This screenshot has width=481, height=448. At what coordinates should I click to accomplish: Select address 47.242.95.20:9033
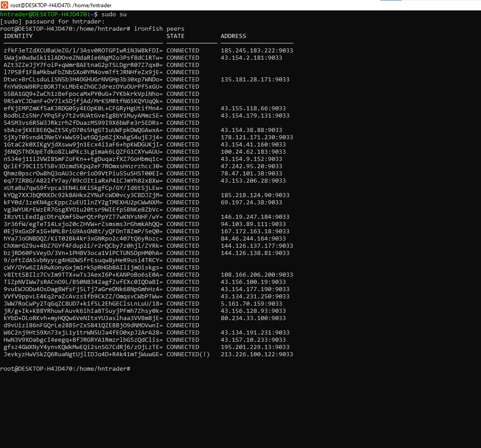pos(252,166)
